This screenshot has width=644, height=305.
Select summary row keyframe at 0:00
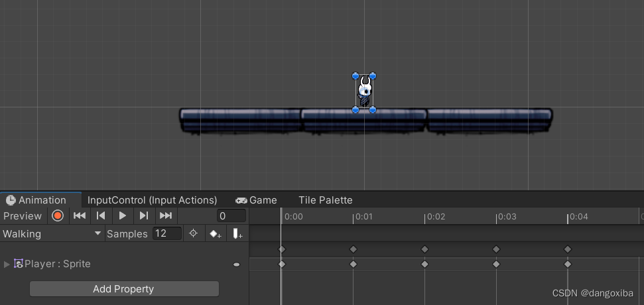point(282,249)
